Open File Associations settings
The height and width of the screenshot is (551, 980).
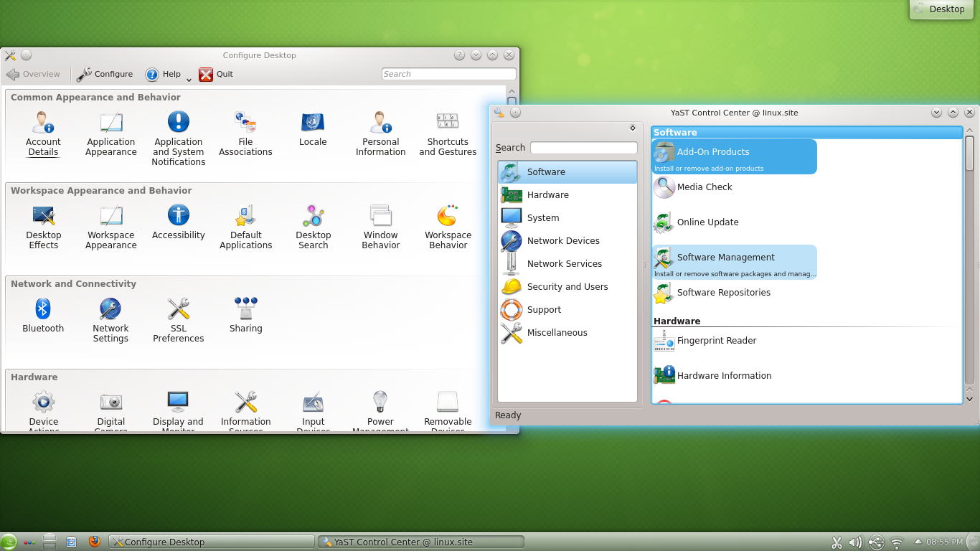point(245,133)
